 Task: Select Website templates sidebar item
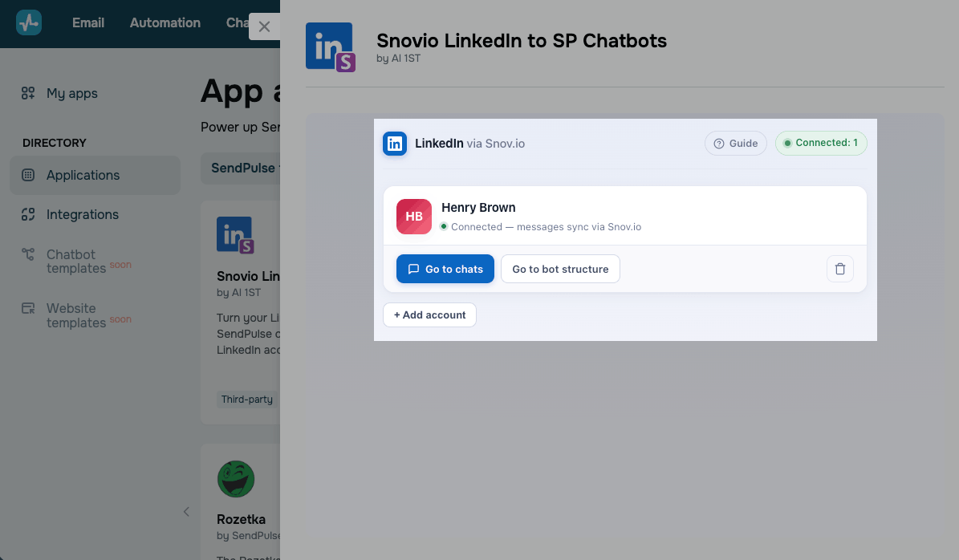(x=76, y=315)
